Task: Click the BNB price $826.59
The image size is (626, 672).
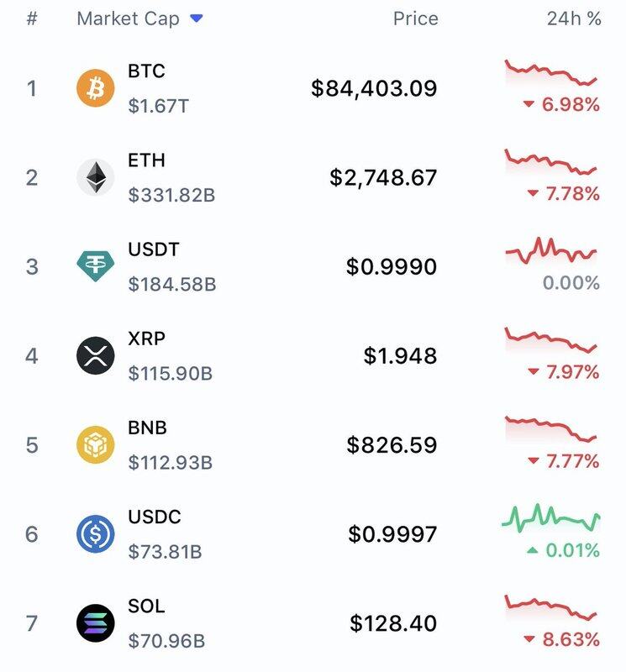Action: tap(392, 445)
